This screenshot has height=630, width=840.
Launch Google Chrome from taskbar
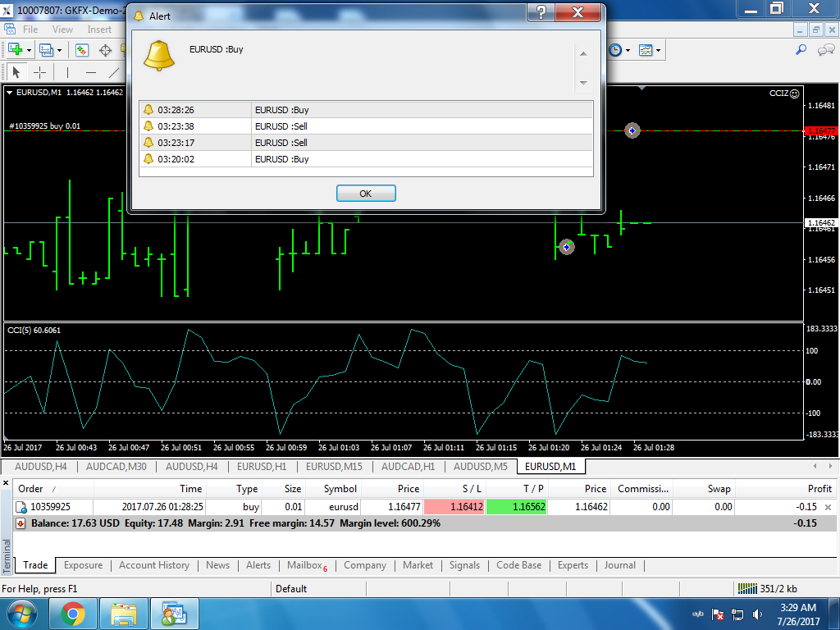pyautogui.click(x=73, y=614)
